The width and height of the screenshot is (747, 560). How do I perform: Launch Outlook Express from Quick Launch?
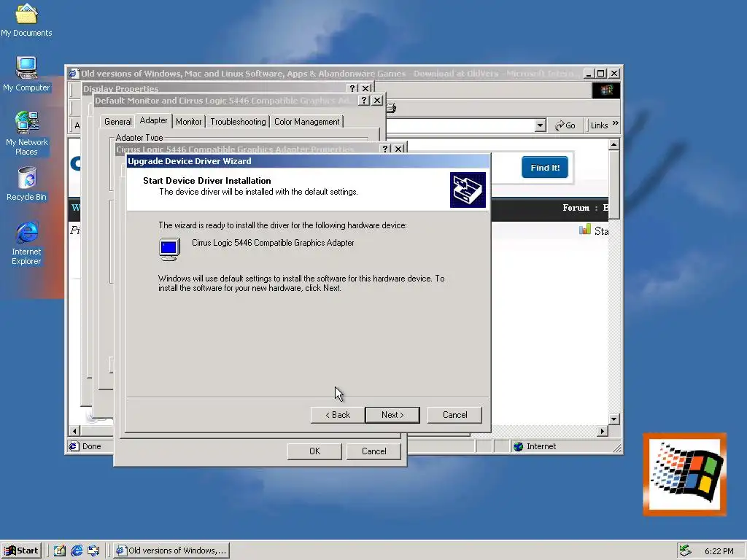point(93,551)
